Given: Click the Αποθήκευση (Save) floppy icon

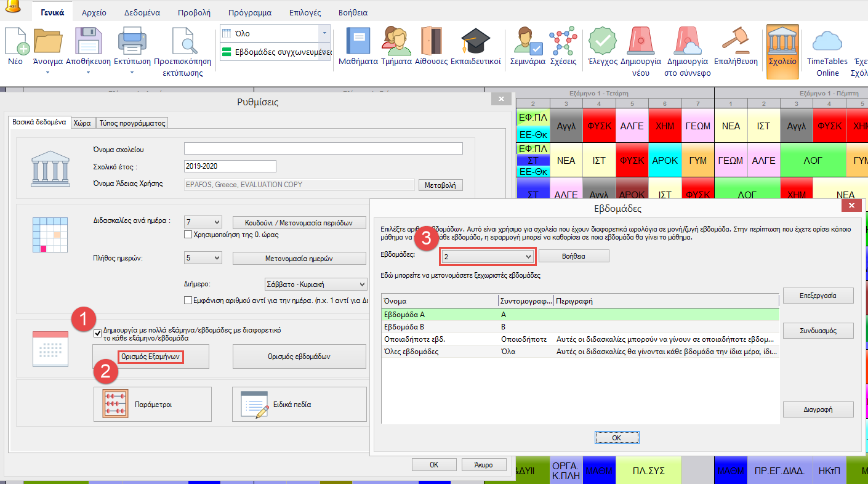Looking at the screenshot, I should click(x=88, y=42).
